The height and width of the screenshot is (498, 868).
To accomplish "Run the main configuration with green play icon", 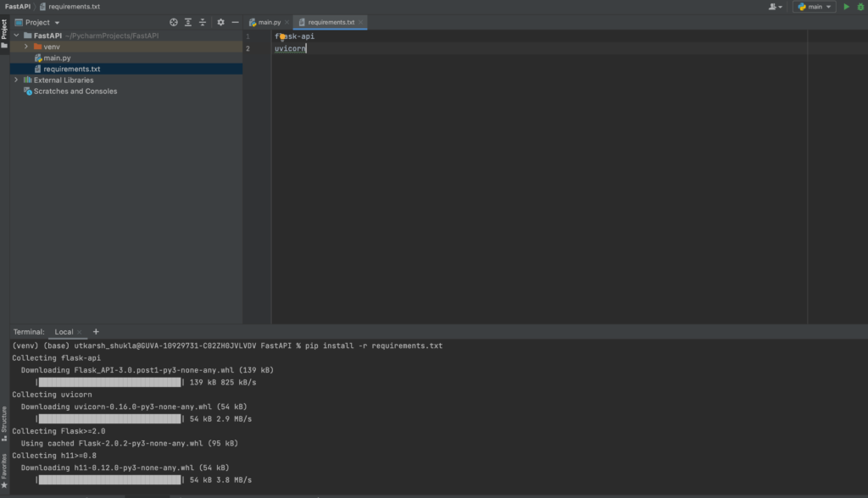I will [x=846, y=7].
